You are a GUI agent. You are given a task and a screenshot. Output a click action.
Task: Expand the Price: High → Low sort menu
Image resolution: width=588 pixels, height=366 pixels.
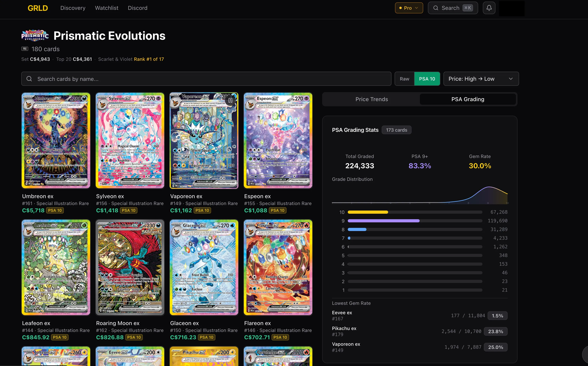pos(481,79)
